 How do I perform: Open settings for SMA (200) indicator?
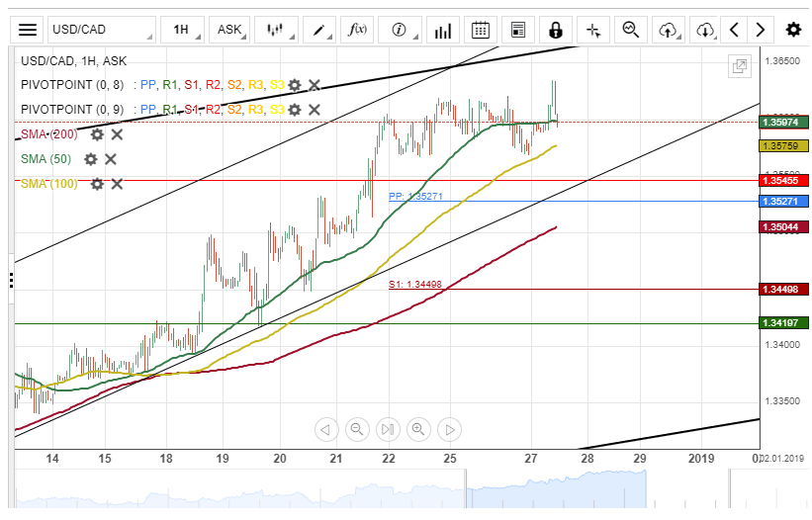[x=97, y=133]
